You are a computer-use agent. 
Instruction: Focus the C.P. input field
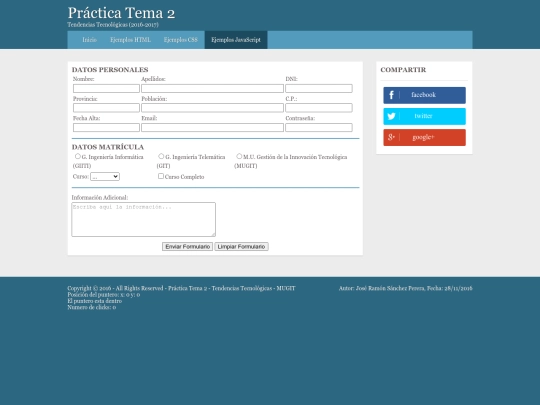point(319,108)
